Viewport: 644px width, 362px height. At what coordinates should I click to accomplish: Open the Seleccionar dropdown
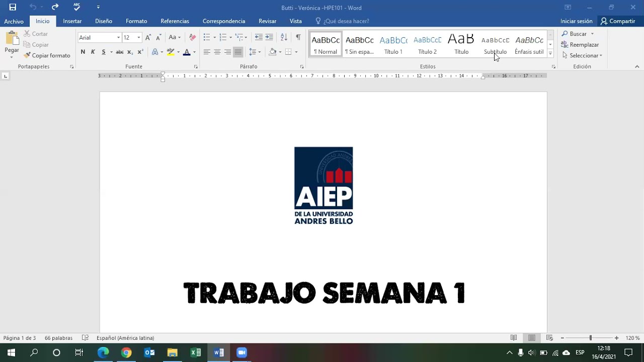click(x=582, y=55)
